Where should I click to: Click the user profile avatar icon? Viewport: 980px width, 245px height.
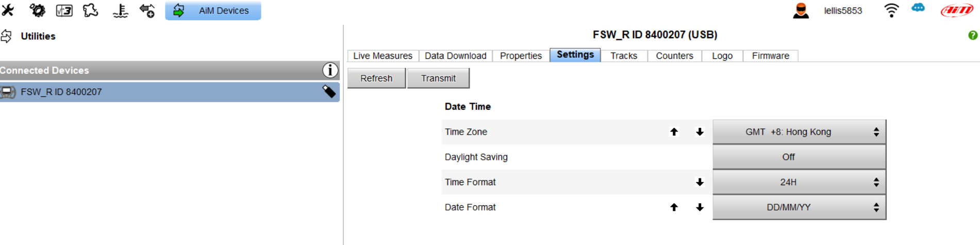click(x=801, y=10)
